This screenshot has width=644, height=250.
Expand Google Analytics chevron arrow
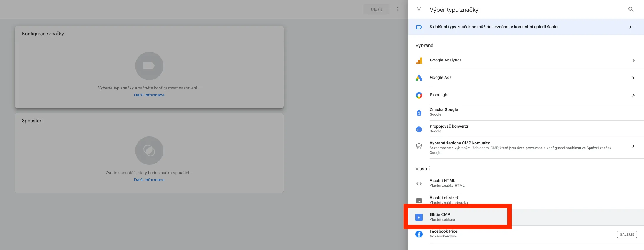click(633, 61)
